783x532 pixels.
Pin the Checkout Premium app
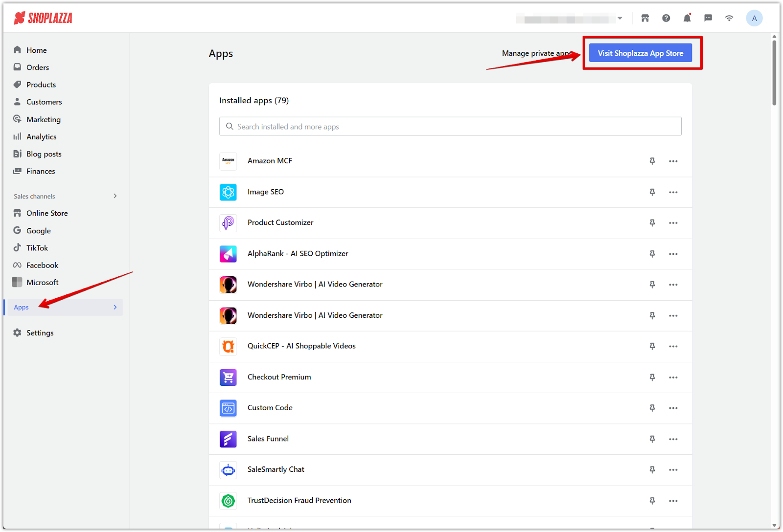pos(652,377)
